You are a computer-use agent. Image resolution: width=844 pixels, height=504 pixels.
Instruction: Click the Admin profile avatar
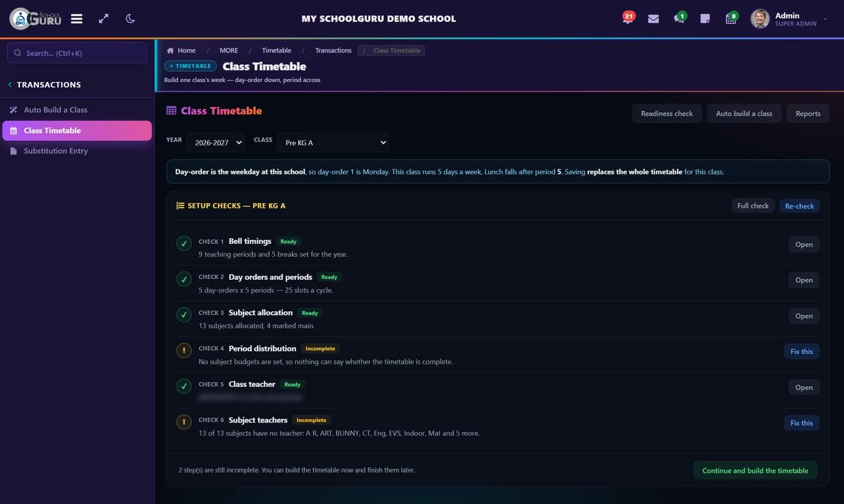760,19
